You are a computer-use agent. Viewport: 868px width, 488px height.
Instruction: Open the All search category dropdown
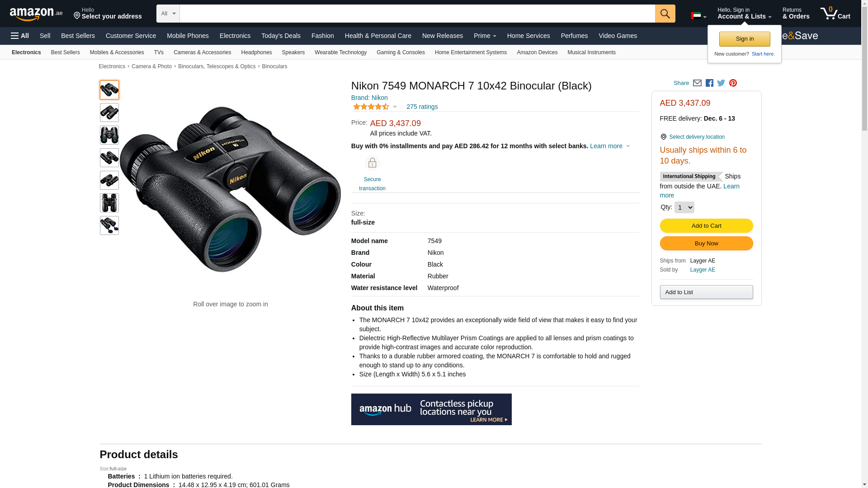pos(168,14)
